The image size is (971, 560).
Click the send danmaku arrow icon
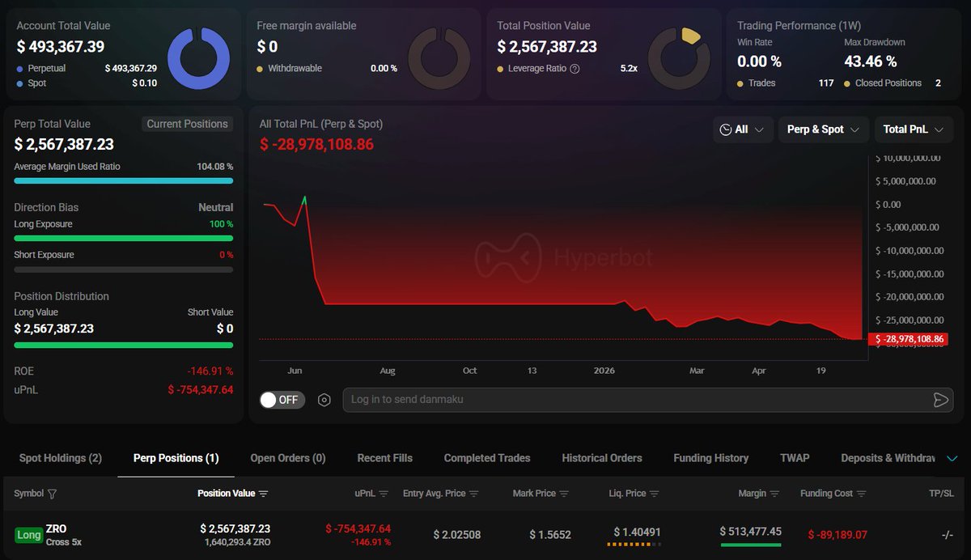pyautogui.click(x=940, y=400)
